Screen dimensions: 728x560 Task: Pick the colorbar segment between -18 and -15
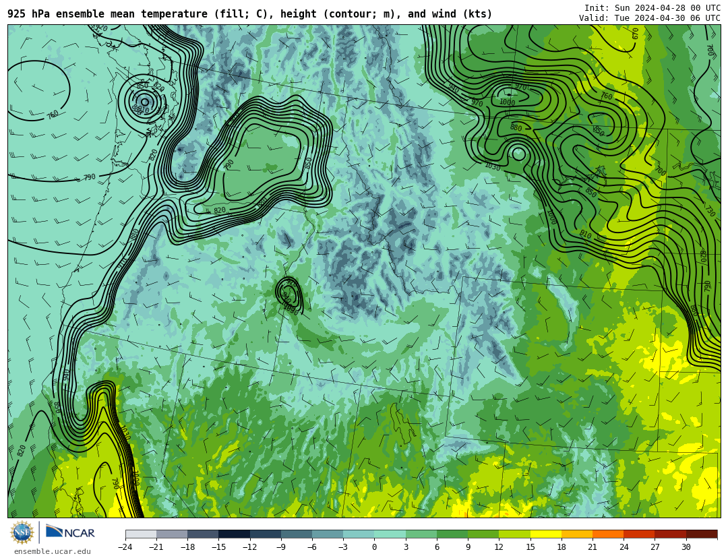(203, 534)
